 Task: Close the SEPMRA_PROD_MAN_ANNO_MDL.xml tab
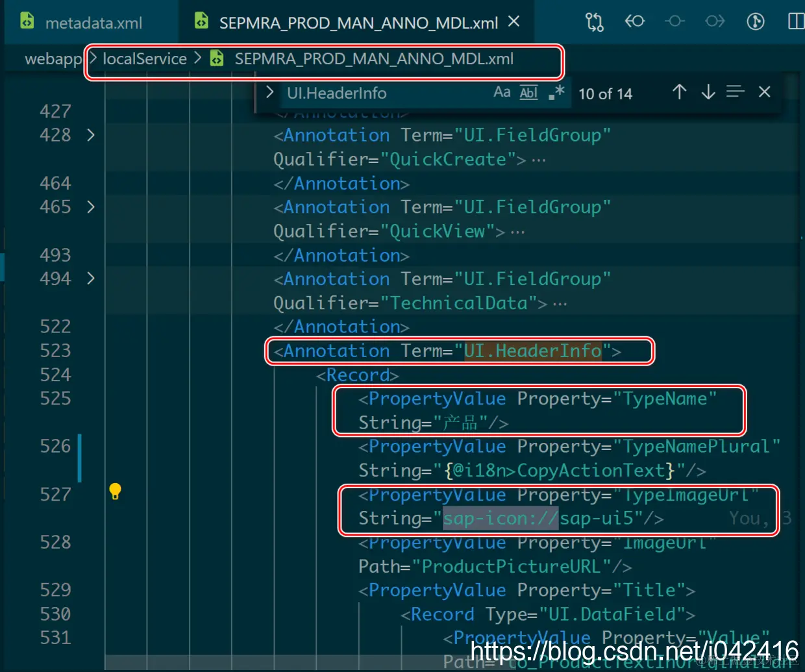(x=514, y=21)
